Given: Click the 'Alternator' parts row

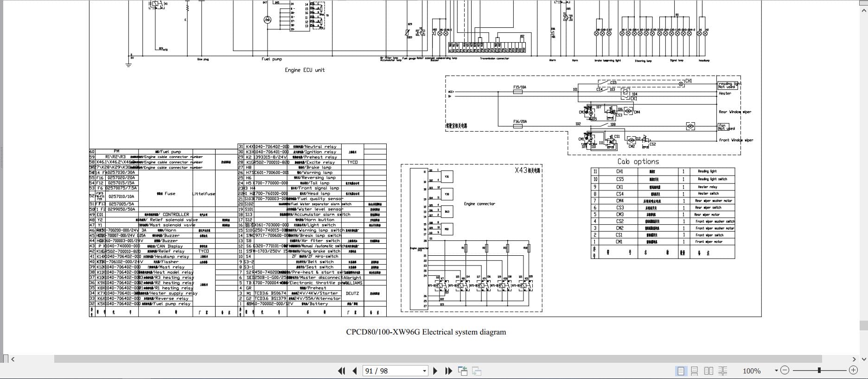Looking at the screenshot, I should click(x=312, y=298).
